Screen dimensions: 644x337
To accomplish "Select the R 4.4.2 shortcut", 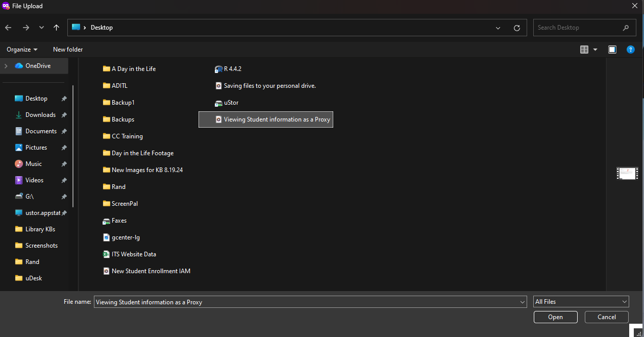I will [228, 69].
